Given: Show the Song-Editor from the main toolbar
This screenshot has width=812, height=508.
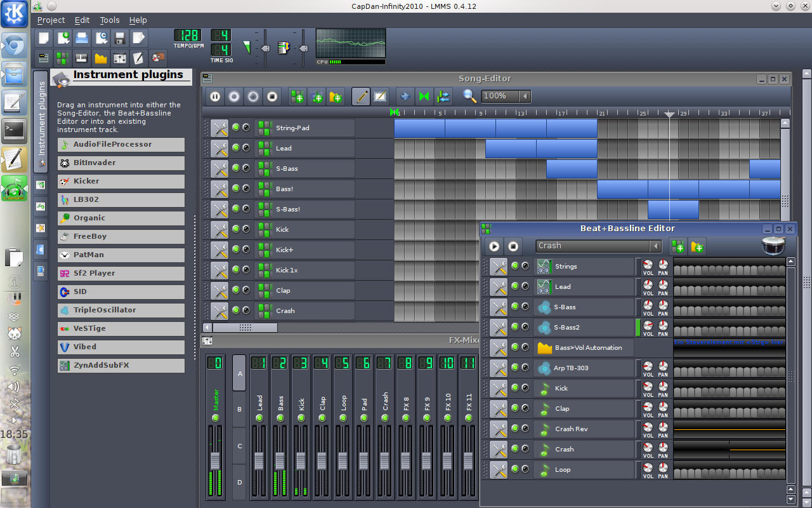Looking at the screenshot, I should point(43,58).
